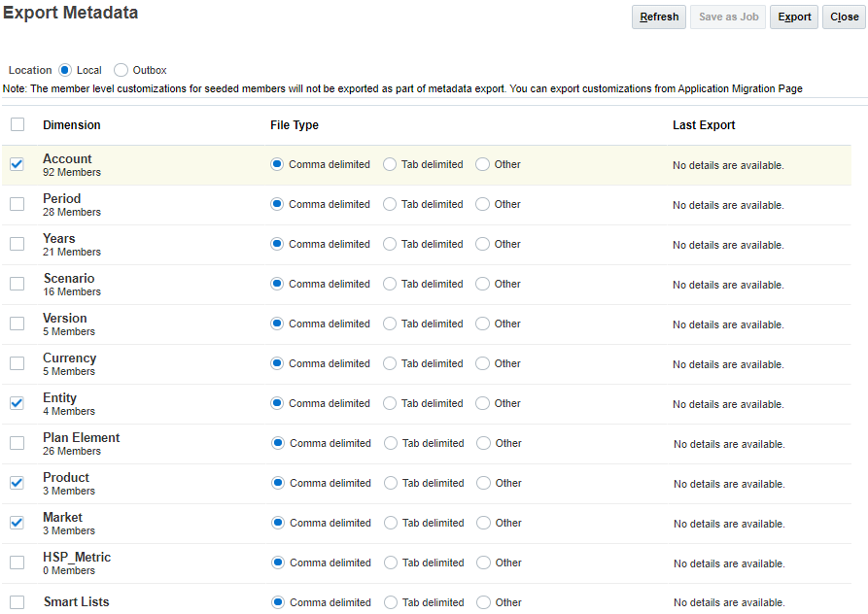Toggle the select-all dimensions header checkbox
This screenshot has height=614, width=868.
(x=17, y=124)
